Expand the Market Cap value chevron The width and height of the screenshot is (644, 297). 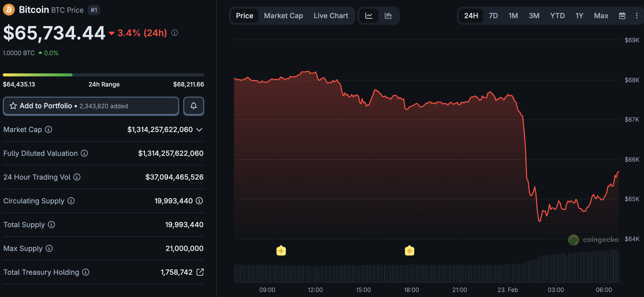(199, 130)
